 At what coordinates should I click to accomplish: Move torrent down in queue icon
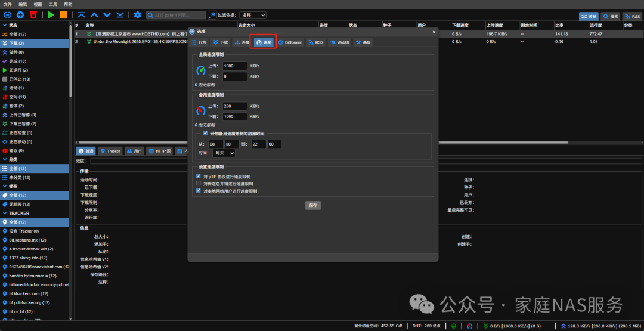(x=107, y=15)
